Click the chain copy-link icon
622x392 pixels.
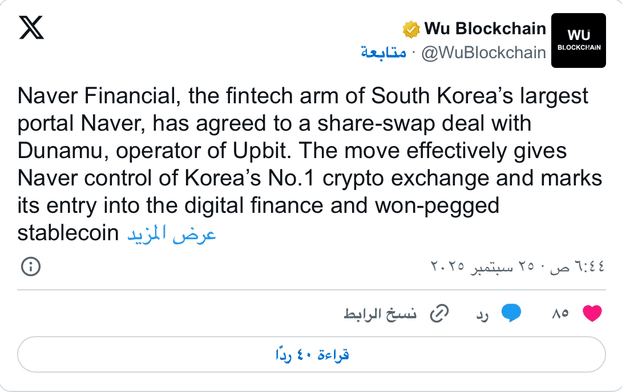point(440,313)
